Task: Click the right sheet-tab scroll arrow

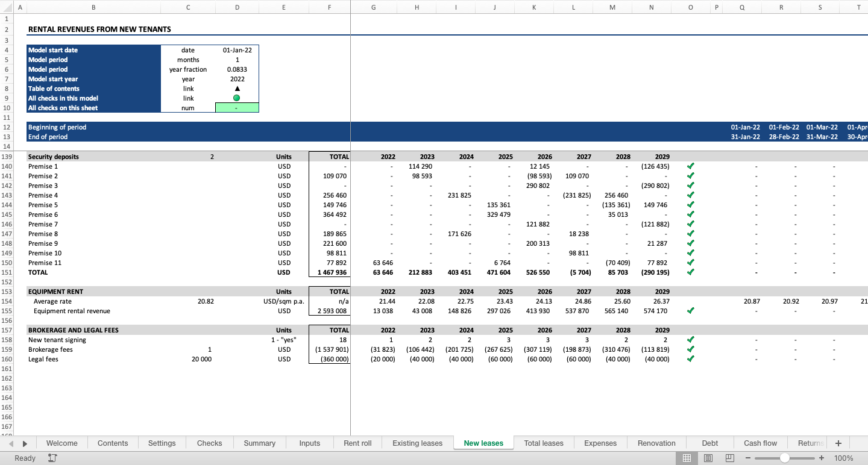Action: (25, 443)
